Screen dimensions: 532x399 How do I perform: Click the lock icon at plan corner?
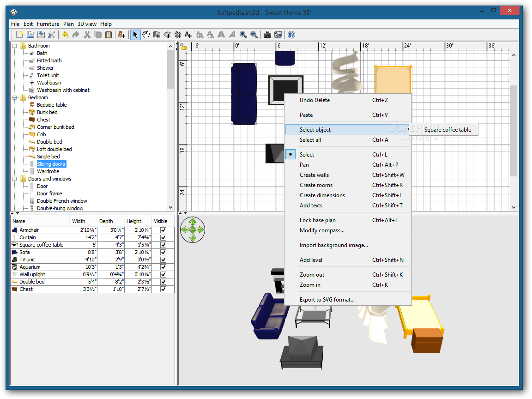183,47
